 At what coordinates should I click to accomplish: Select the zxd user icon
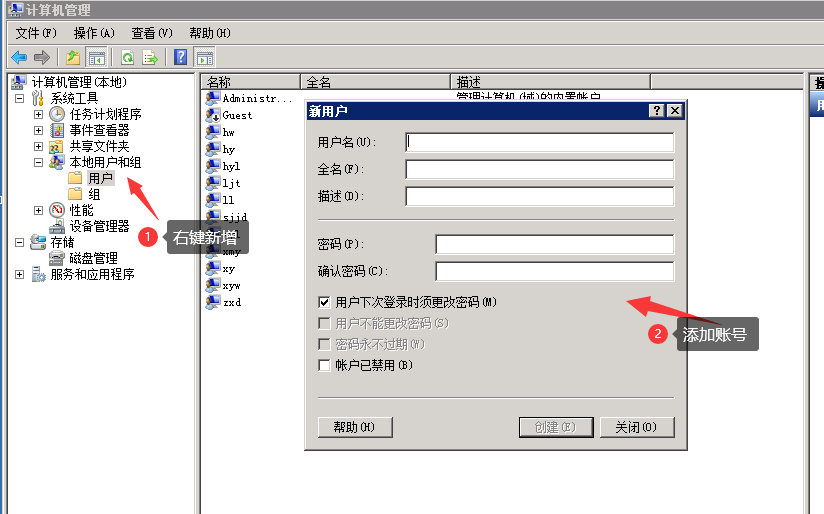click(213, 302)
